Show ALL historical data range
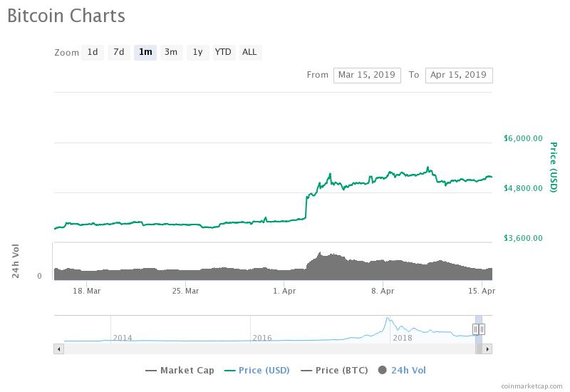Image resolution: width=570 pixels, height=392 pixels. click(249, 52)
